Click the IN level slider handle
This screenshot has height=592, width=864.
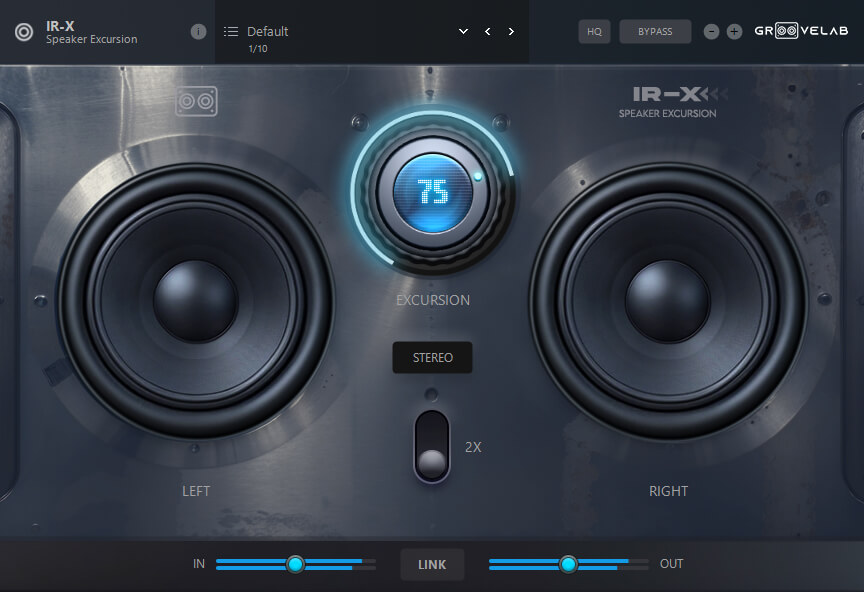pos(295,564)
